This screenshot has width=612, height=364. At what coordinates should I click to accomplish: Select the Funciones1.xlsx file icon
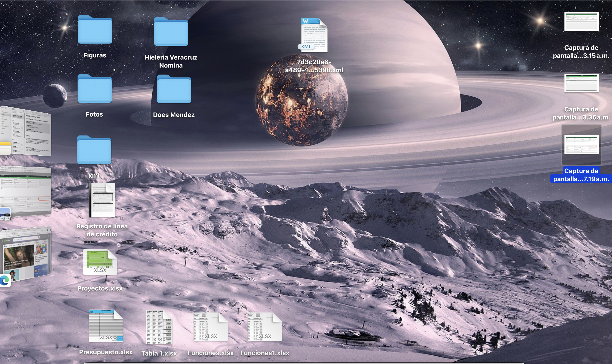[x=265, y=327]
